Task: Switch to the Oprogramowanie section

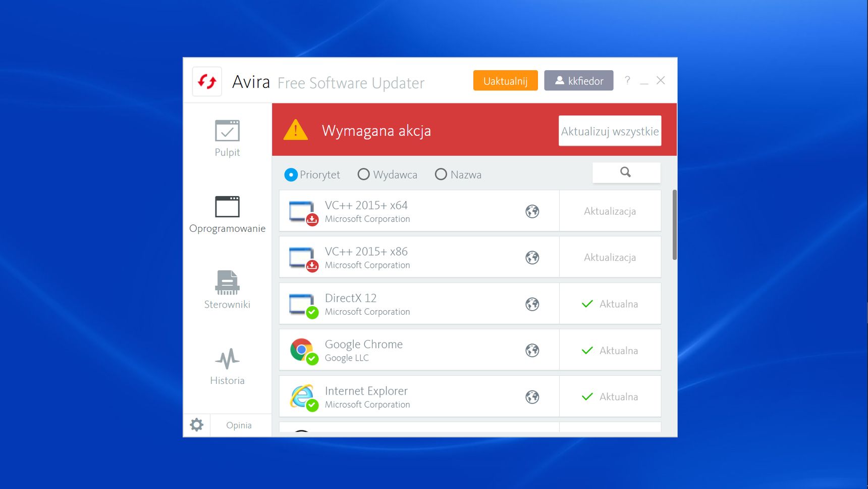Action: (227, 215)
